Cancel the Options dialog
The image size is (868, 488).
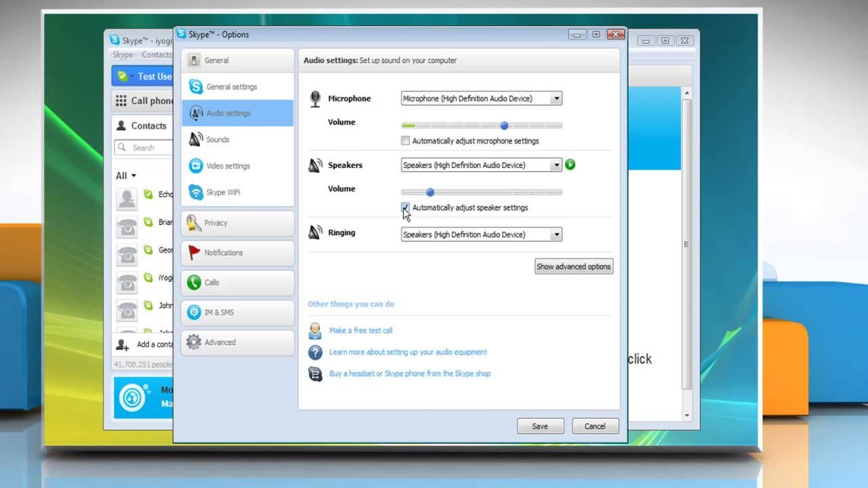[x=595, y=426]
